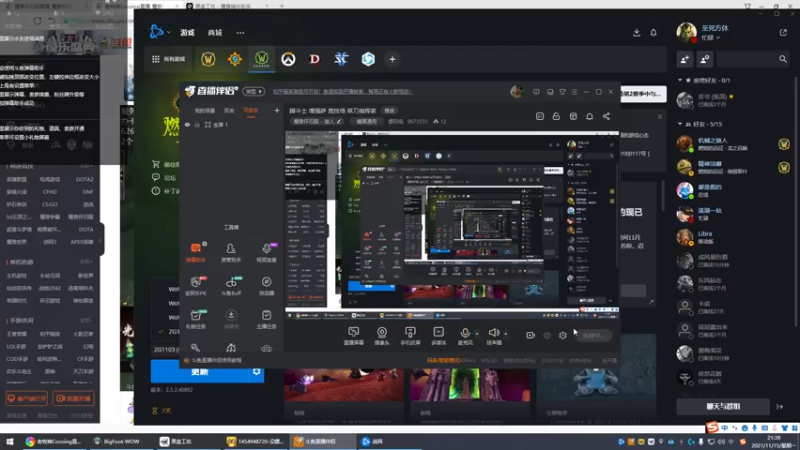Screen dimensions: 800x450
Task: Open World of Warcraft game icon in Battle.net
Action: (208, 59)
